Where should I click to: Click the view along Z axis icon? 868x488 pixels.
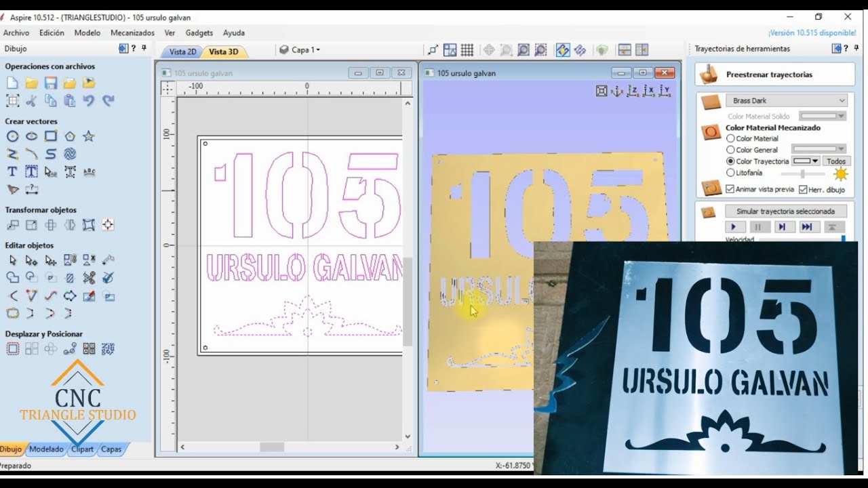click(x=633, y=91)
